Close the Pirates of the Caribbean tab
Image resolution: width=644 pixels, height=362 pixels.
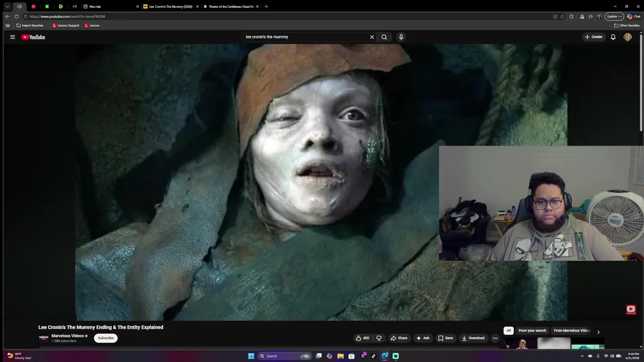pyautogui.click(x=257, y=7)
